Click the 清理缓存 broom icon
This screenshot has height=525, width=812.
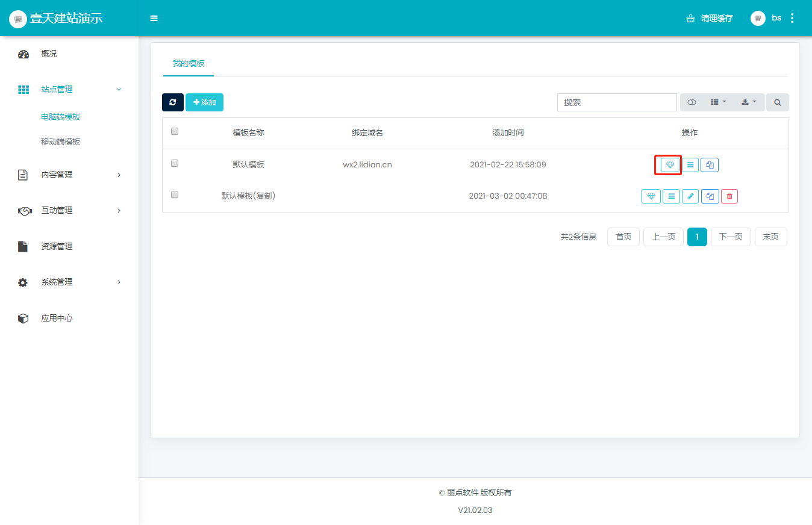(690, 19)
